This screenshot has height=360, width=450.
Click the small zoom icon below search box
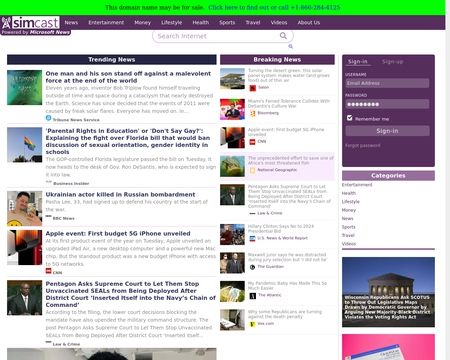(290, 46)
